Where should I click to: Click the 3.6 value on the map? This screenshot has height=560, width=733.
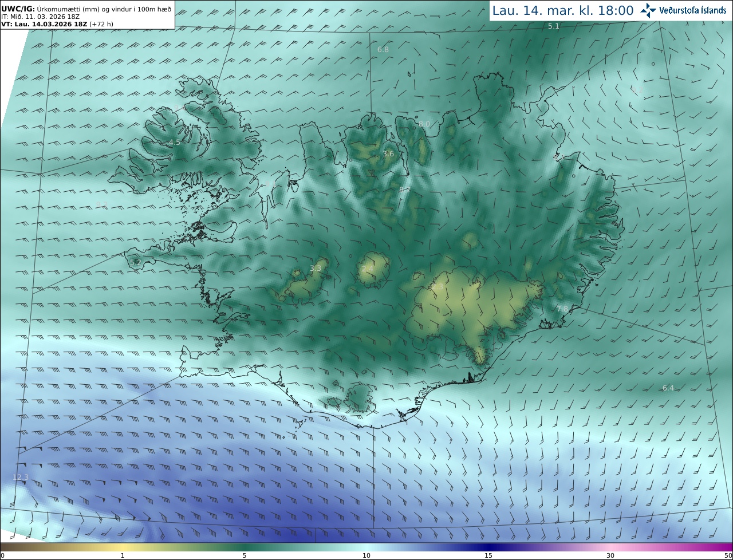coord(388,153)
